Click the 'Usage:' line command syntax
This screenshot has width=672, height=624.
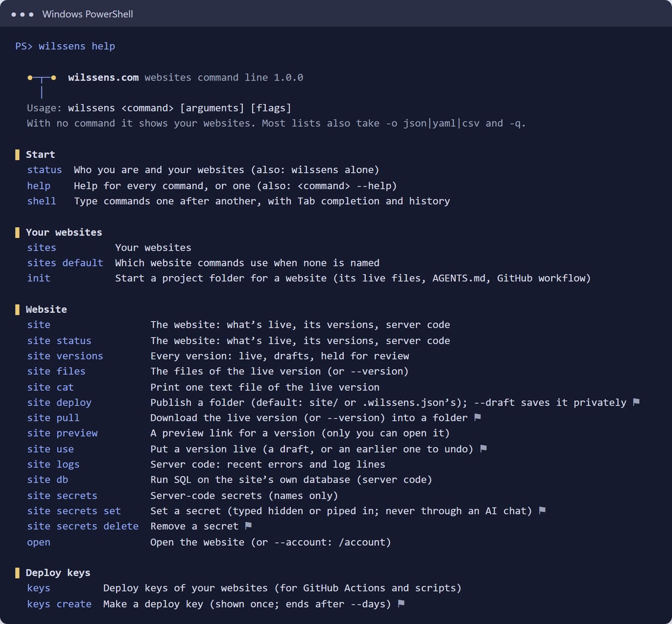click(x=179, y=108)
